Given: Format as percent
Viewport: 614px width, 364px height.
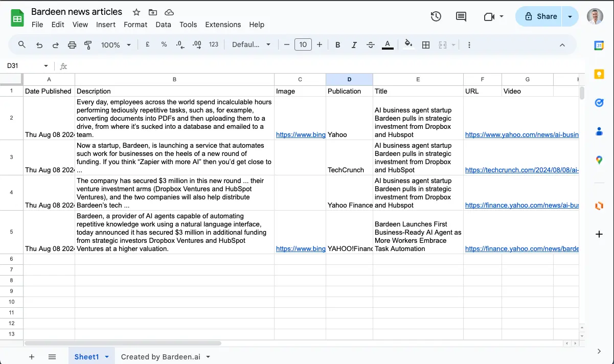Looking at the screenshot, I should (x=164, y=44).
